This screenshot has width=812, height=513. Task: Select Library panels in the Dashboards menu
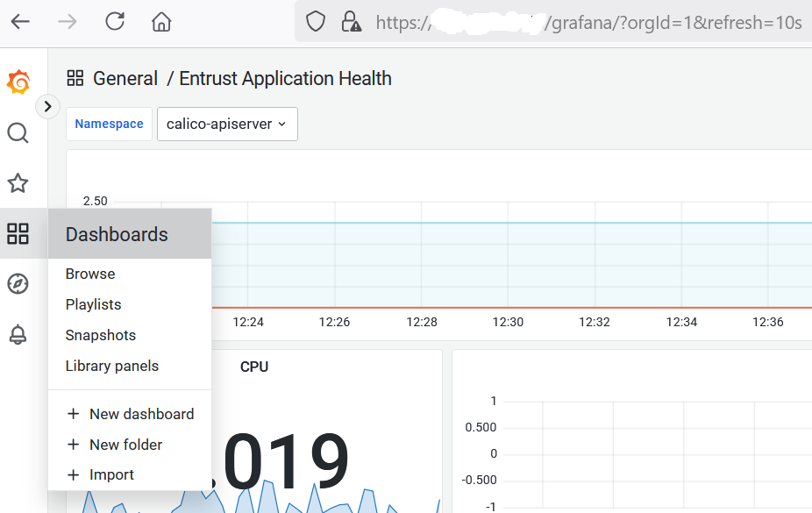[112, 366]
